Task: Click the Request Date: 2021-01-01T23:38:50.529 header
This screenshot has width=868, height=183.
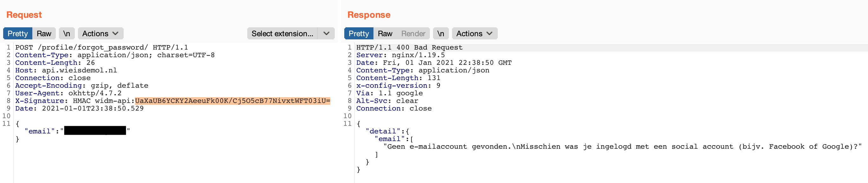Action: click(x=80, y=108)
